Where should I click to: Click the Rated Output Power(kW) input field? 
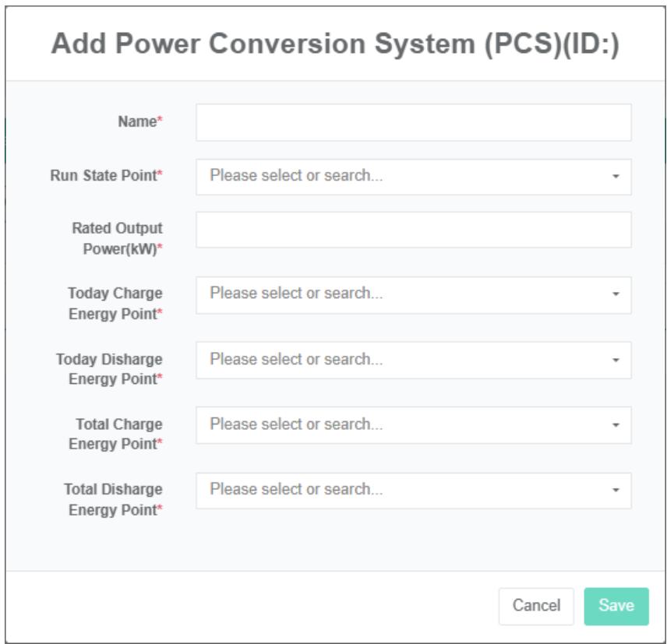click(413, 230)
